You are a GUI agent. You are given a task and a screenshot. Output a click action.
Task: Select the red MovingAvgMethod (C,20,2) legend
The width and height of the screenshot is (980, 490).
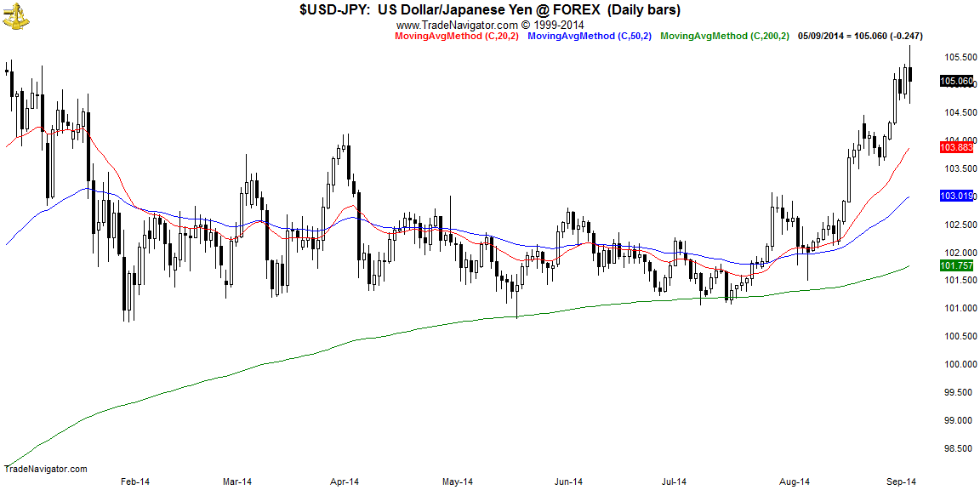click(x=456, y=37)
